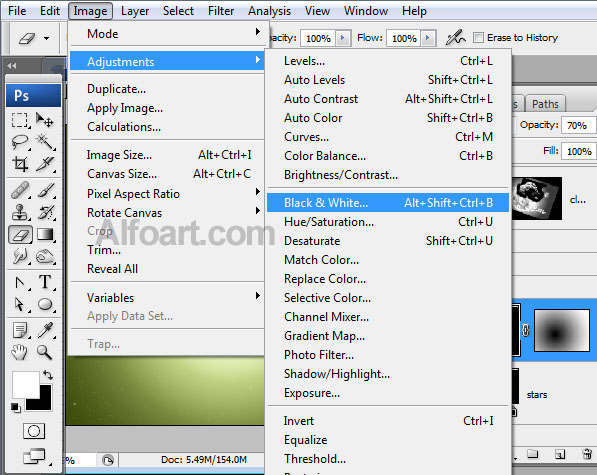Choose Desaturate command

388,241
